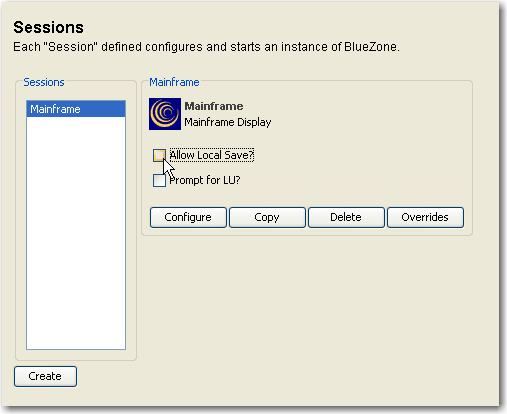Open the Overrides dialog
The width and height of the screenshot is (507, 414).
(425, 217)
